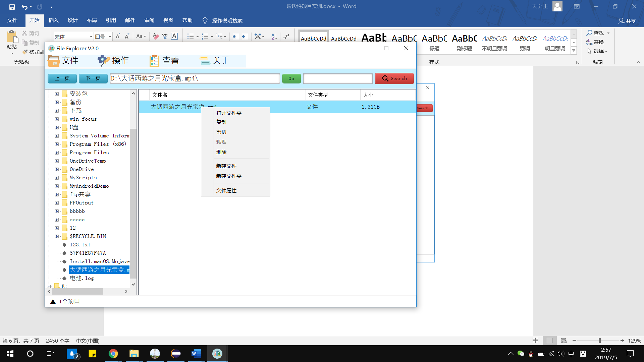Click the Copy (复制) icon in clipboard group
644x362 pixels.
25,43
